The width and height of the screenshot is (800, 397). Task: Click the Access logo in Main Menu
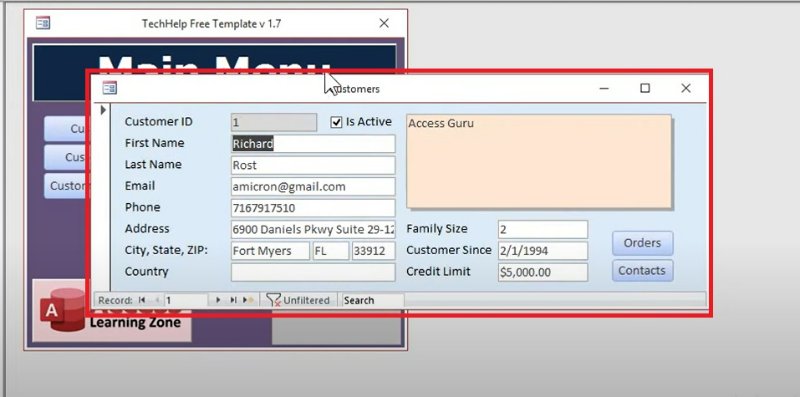[x=62, y=309]
